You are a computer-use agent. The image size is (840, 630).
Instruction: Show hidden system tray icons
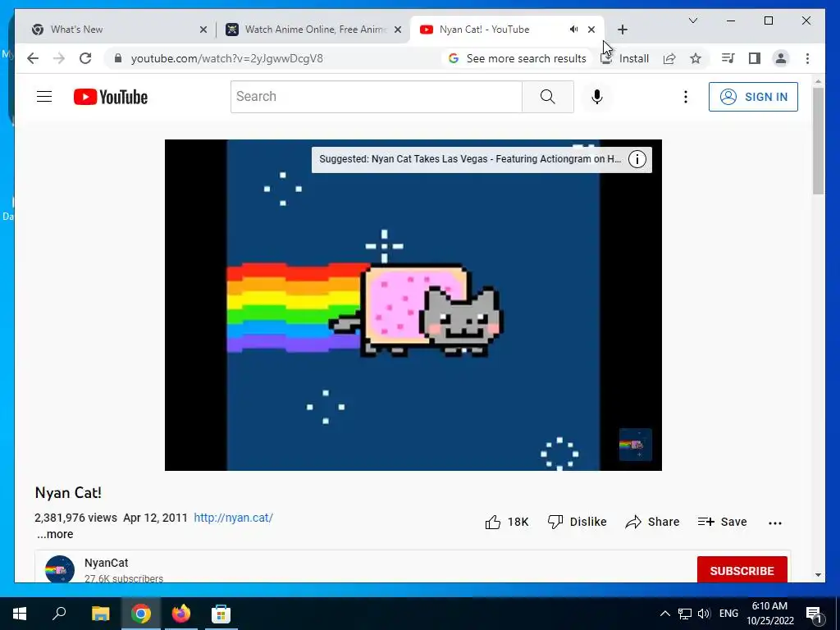tap(664, 614)
